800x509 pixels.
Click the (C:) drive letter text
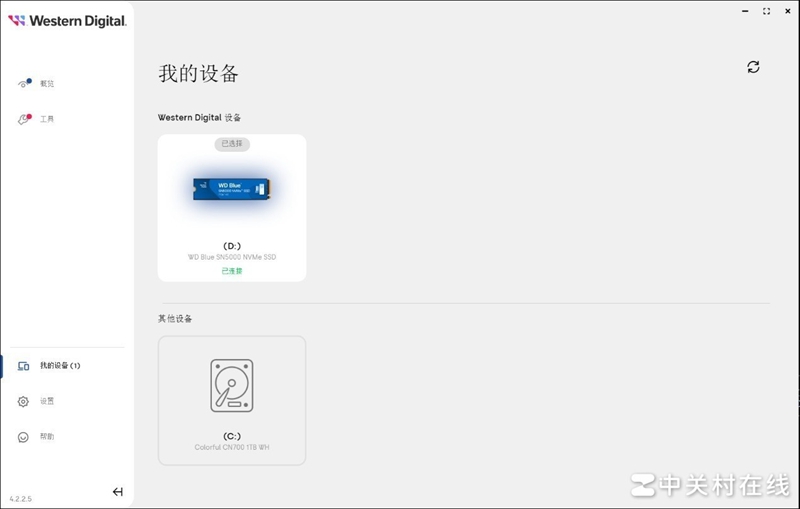(x=232, y=436)
